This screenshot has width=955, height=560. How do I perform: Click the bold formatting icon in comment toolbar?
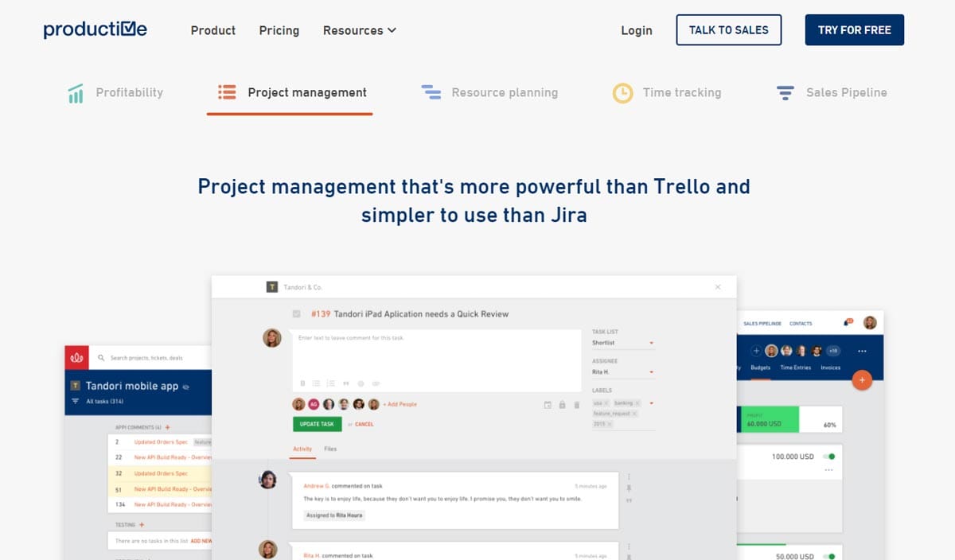click(302, 383)
